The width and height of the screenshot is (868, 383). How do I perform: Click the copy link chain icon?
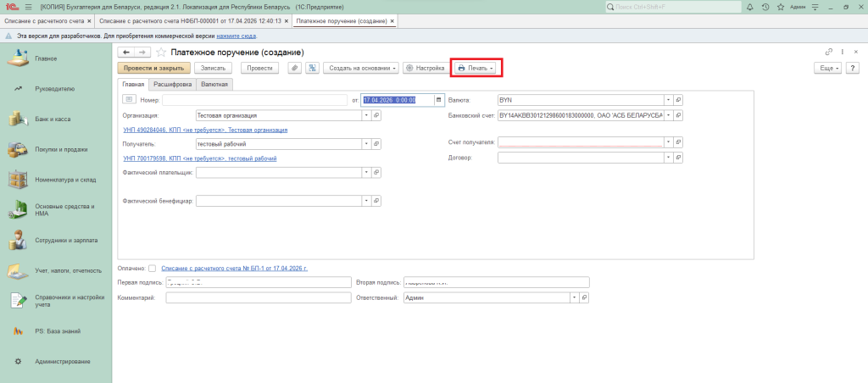click(829, 53)
